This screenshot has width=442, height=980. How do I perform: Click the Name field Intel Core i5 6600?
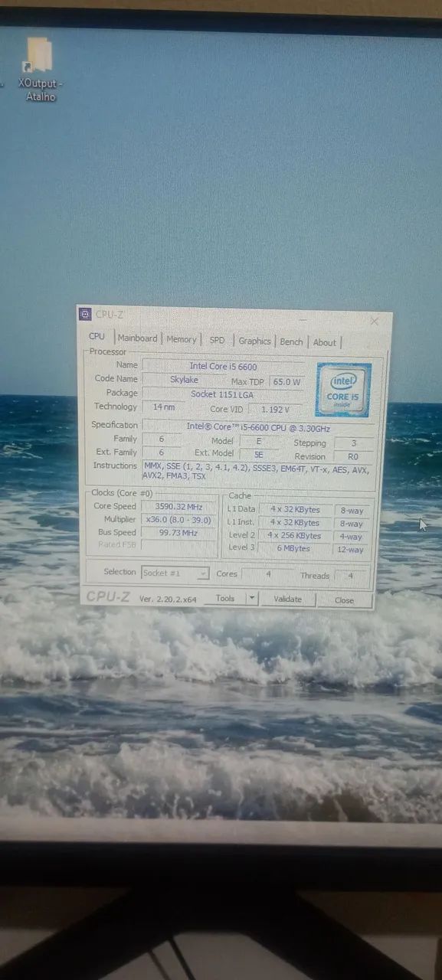pyautogui.click(x=223, y=366)
